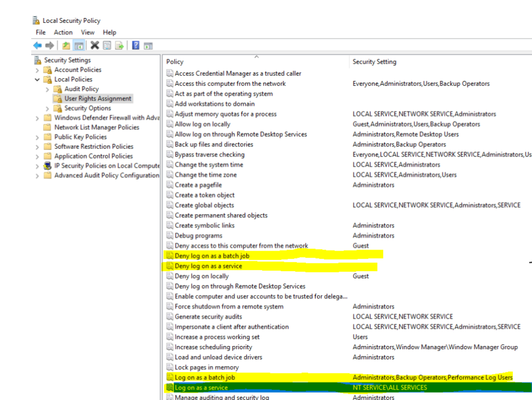
Task: Click the Up one level folder icon
Action: (x=66, y=45)
